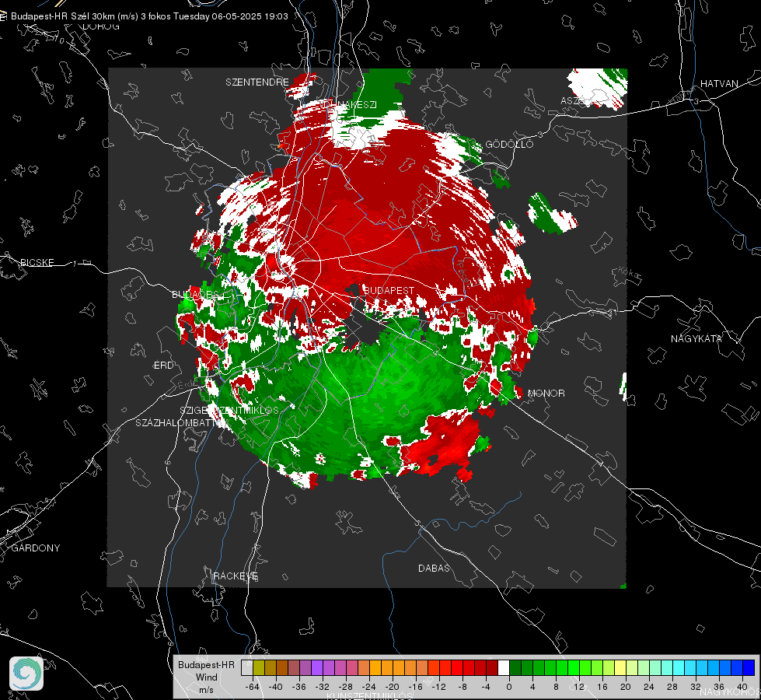Click the "28" legend value
The height and width of the screenshot is (700, 761).
click(672, 687)
